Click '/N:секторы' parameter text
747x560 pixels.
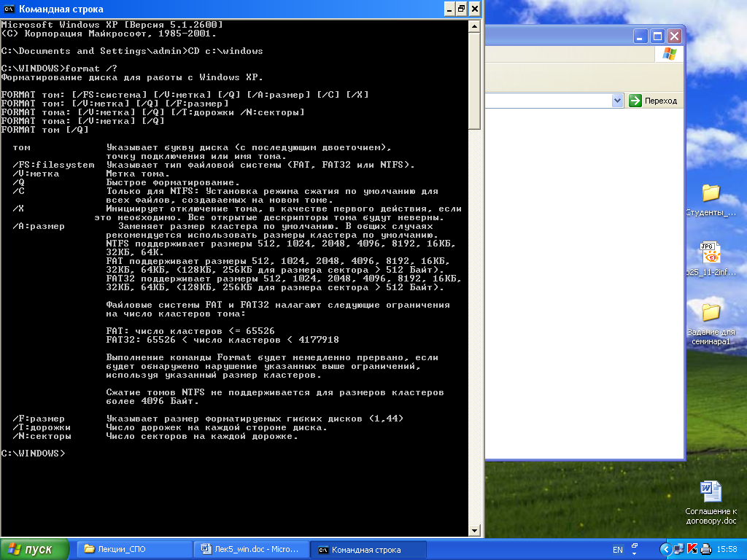tap(42, 436)
